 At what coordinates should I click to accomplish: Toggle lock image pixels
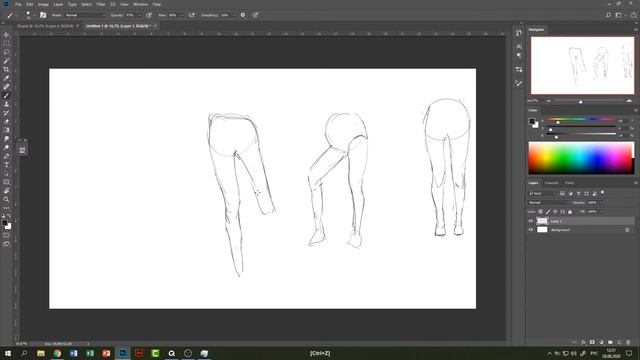tap(548, 211)
